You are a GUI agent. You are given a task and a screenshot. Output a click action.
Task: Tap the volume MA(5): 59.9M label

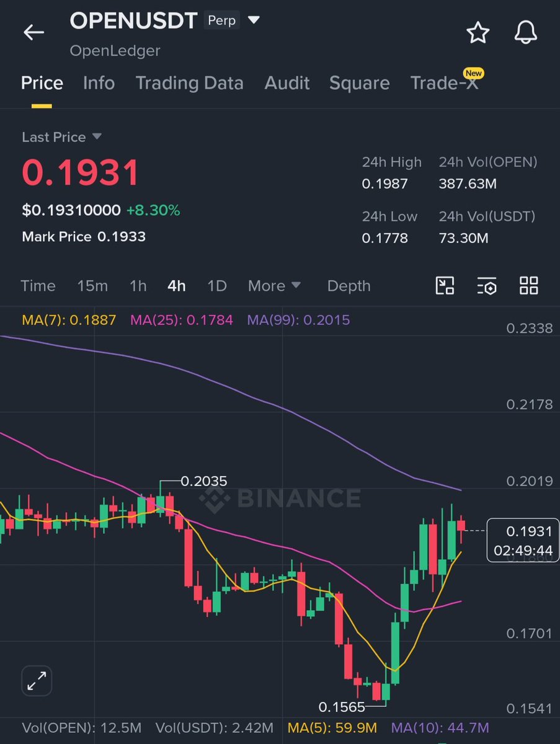coord(333,727)
